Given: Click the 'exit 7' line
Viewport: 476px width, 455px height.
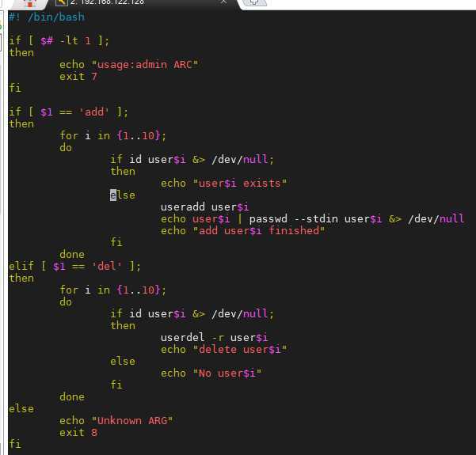Looking at the screenshot, I should (x=78, y=77).
